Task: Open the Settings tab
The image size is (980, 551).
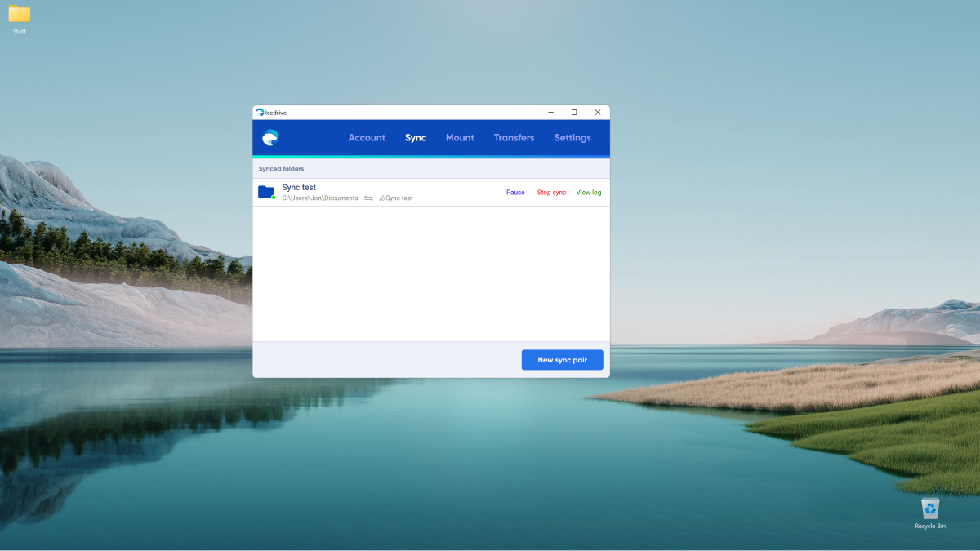Action: [572, 138]
